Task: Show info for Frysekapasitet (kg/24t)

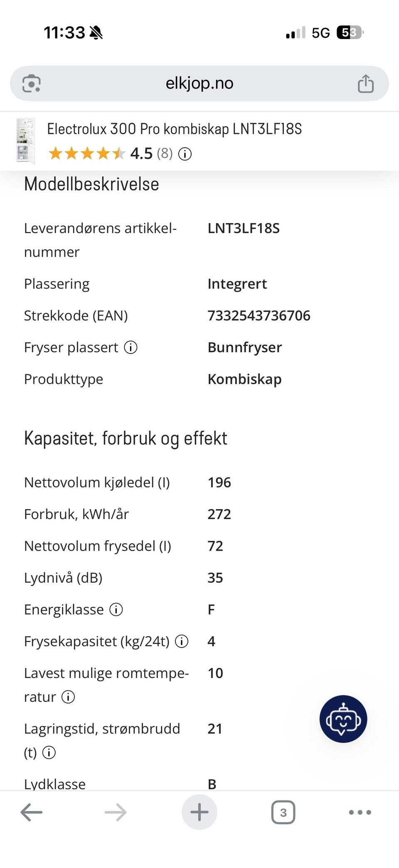Action: [182, 641]
